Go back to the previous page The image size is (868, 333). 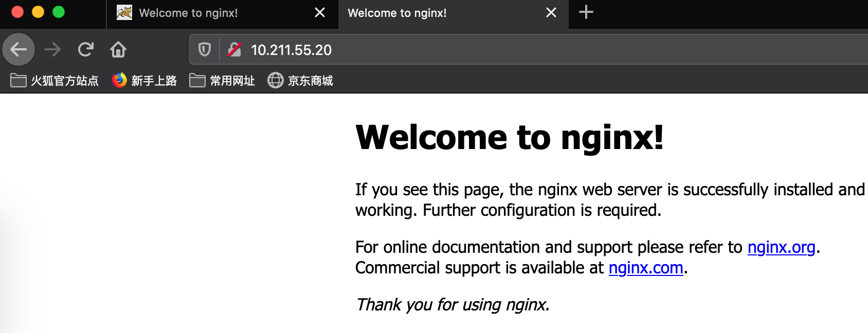(x=19, y=49)
